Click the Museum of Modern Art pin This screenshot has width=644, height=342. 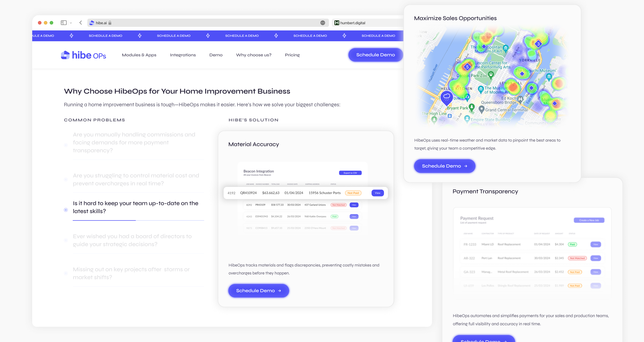(x=481, y=89)
